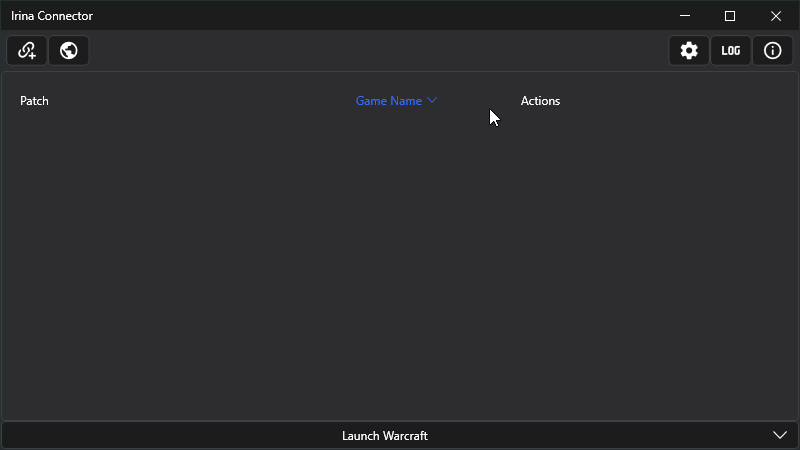Viewport: 800px width, 450px height.
Task: Click the info circle icon
Action: click(x=772, y=51)
